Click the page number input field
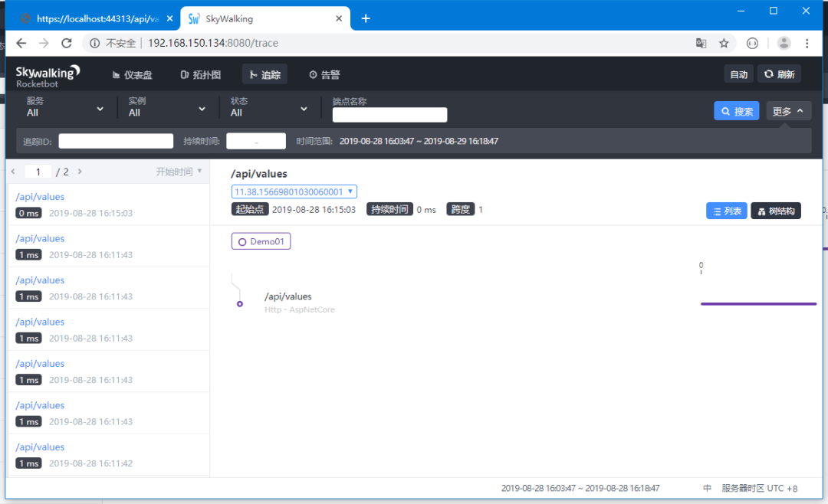 [x=38, y=171]
